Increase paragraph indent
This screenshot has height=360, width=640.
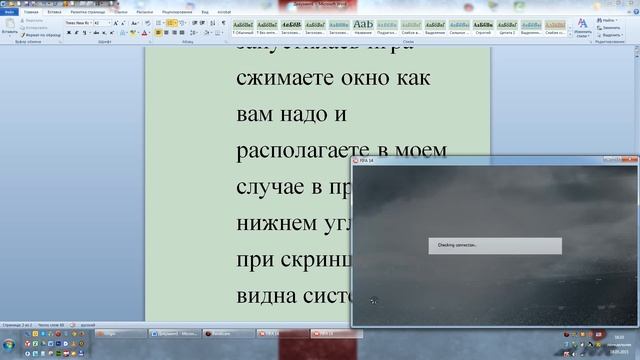pos(202,23)
